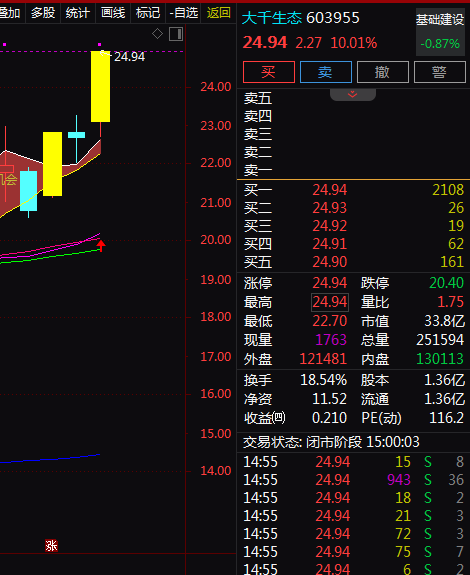Open the 统计 statistics menu

pyautogui.click(x=78, y=13)
